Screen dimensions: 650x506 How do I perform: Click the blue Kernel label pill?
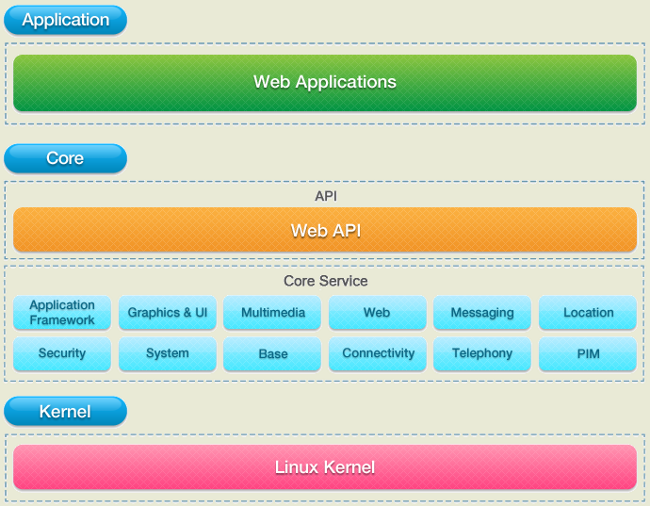[65, 412]
